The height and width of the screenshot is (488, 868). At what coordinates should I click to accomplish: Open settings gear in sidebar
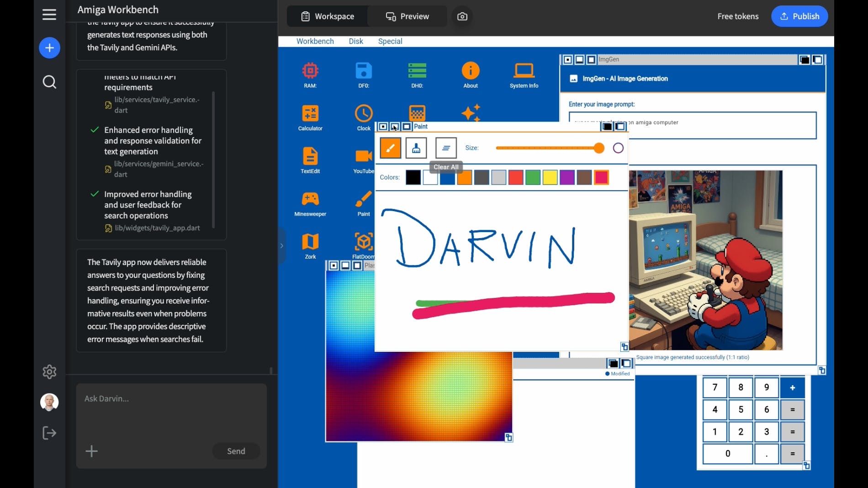[x=49, y=372]
